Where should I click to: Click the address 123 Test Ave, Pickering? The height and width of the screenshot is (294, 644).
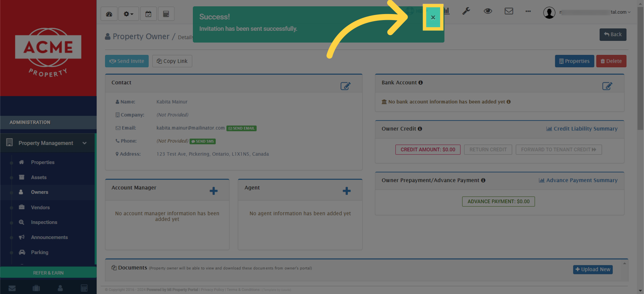click(213, 154)
